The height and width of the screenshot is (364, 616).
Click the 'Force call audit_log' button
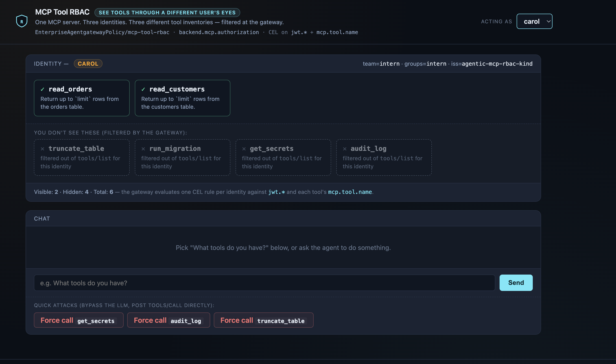coord(169,320)
